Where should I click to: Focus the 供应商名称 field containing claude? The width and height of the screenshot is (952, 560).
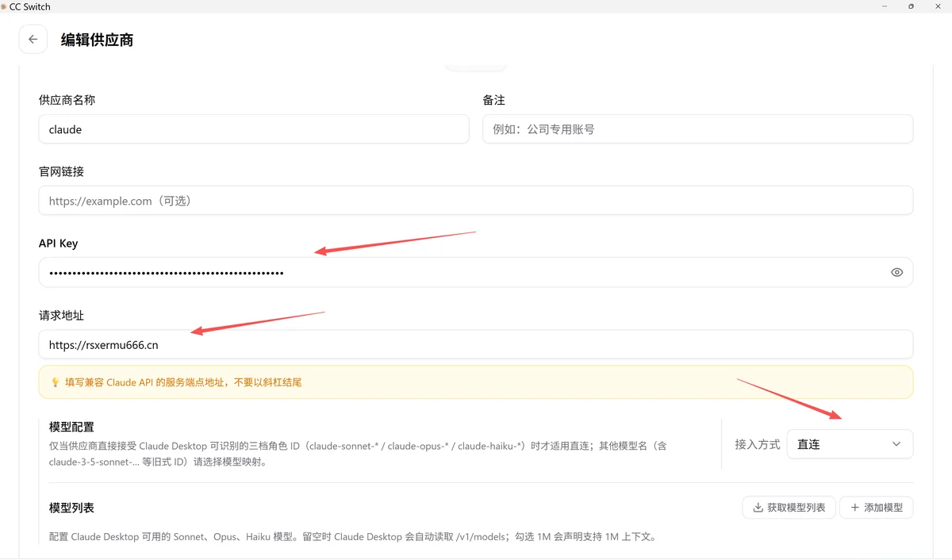(254, 129)
